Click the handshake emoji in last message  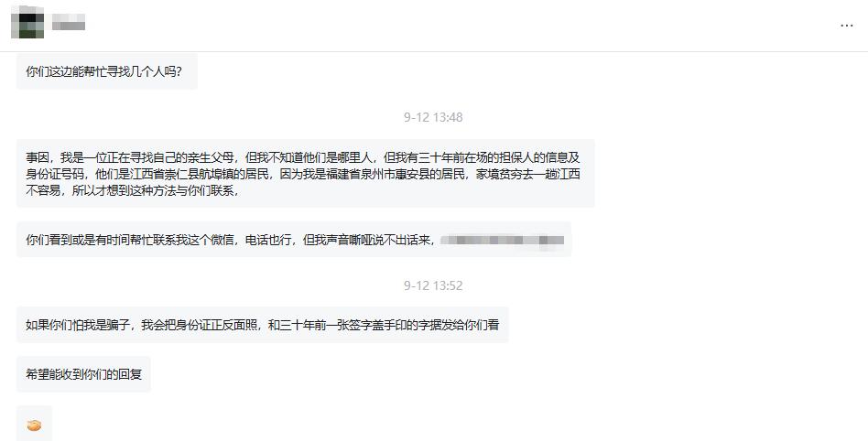(34, 425)
